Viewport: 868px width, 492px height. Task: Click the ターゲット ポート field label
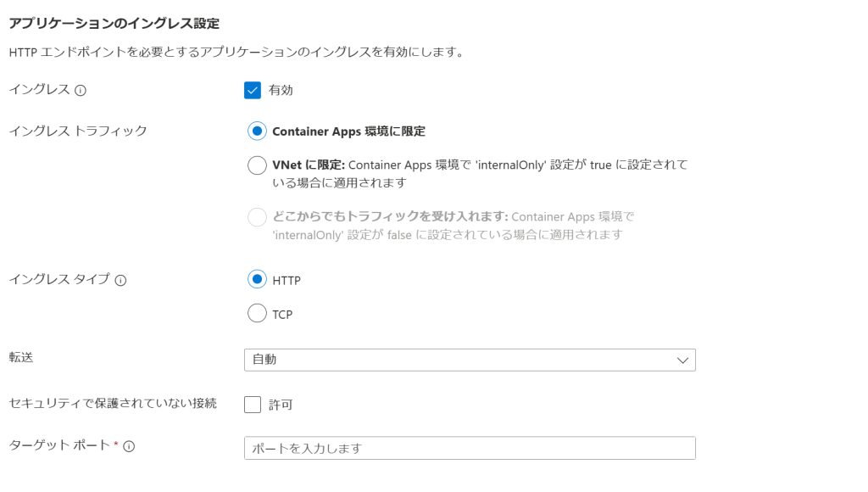[60, 445]
